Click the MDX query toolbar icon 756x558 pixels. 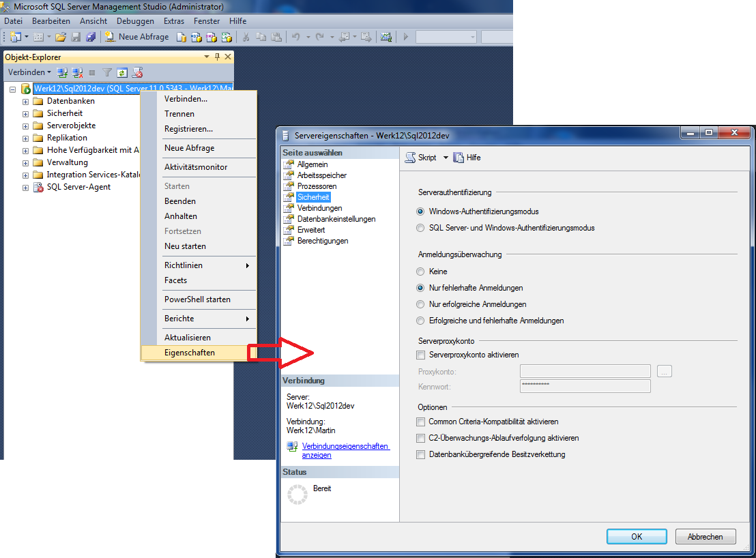tap(197, 37)
